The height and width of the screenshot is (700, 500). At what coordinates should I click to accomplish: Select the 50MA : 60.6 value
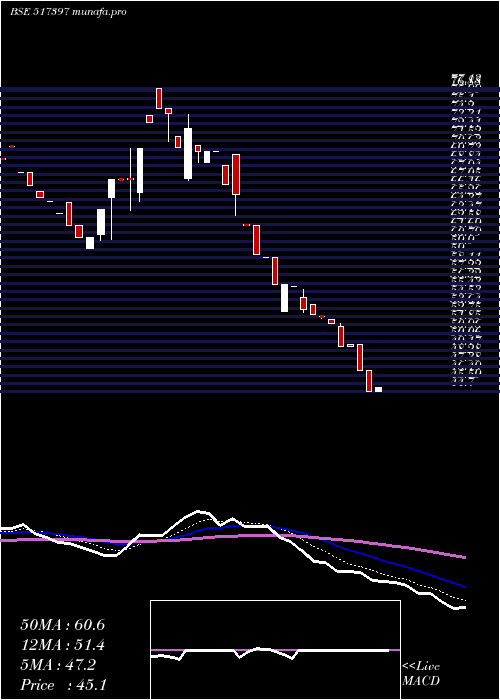pyautogui.click(x=63, y=625)
